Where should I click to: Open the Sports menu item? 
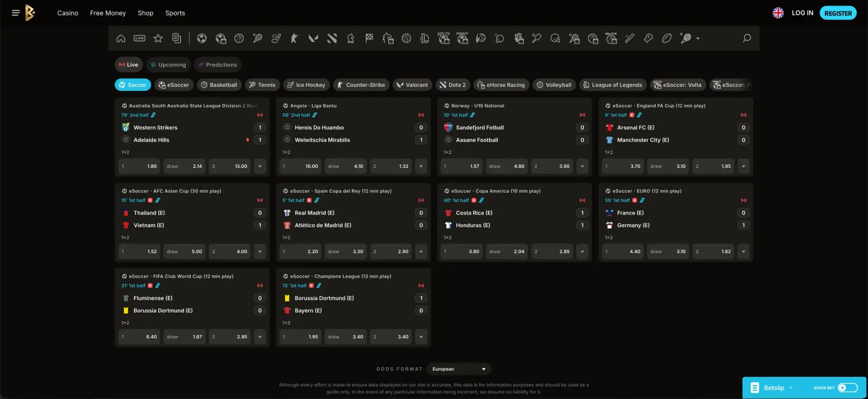pos(175,13)
